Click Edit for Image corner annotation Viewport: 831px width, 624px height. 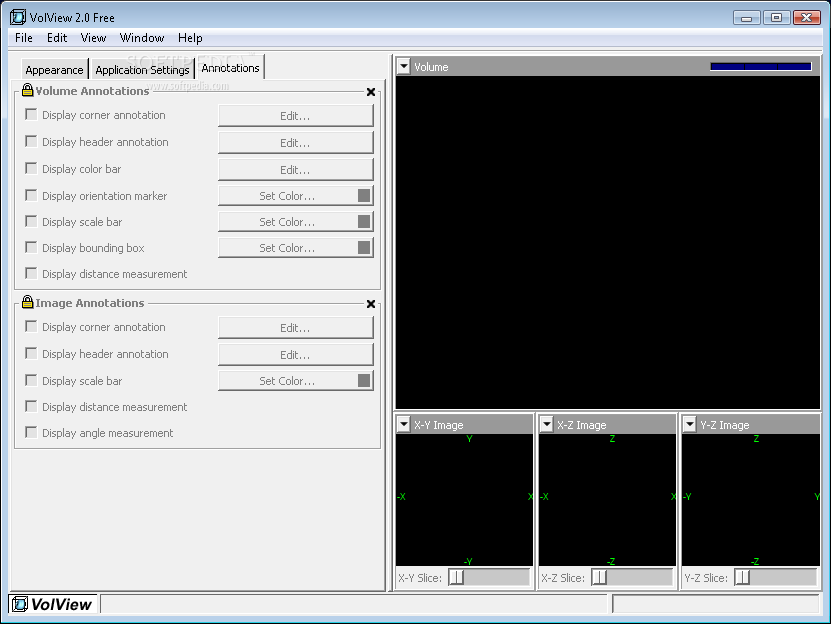click(x=296, y=328)
